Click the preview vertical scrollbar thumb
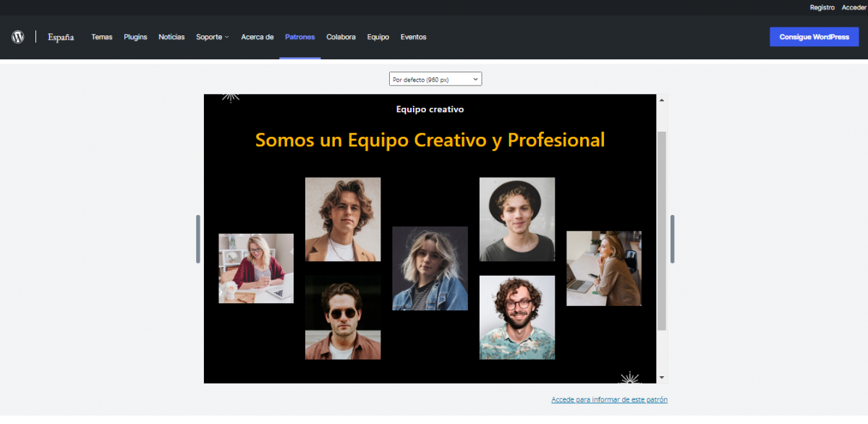Screen dimensions: 868x424 point(661,232)
